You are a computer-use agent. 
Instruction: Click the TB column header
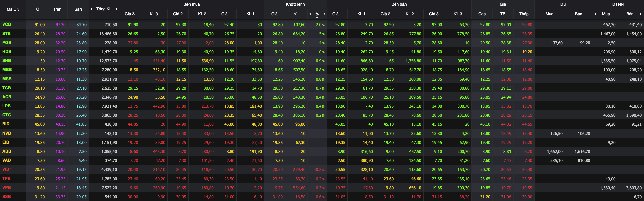tap(503, 14)
